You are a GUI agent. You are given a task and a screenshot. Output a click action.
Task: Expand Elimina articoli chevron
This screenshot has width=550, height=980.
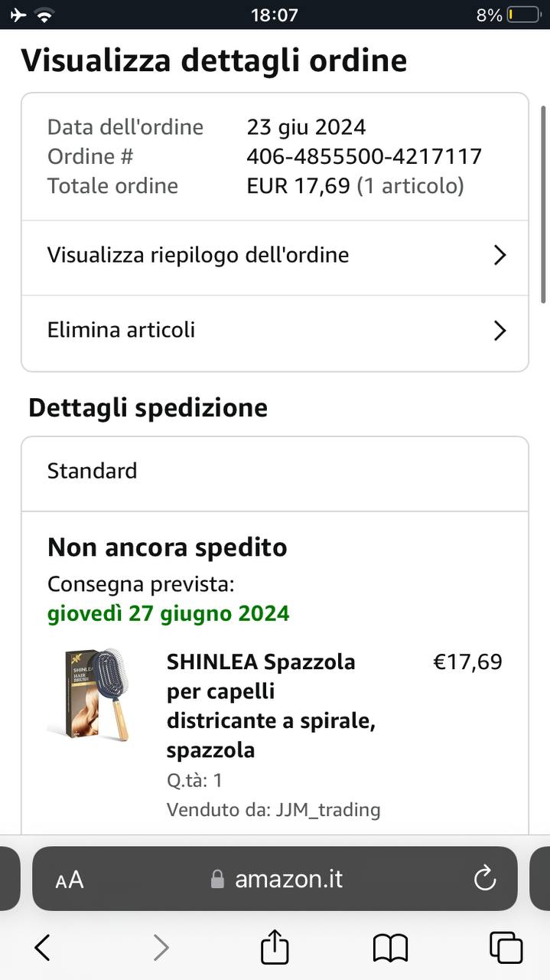pyautogui.click(x=500, y=331)
